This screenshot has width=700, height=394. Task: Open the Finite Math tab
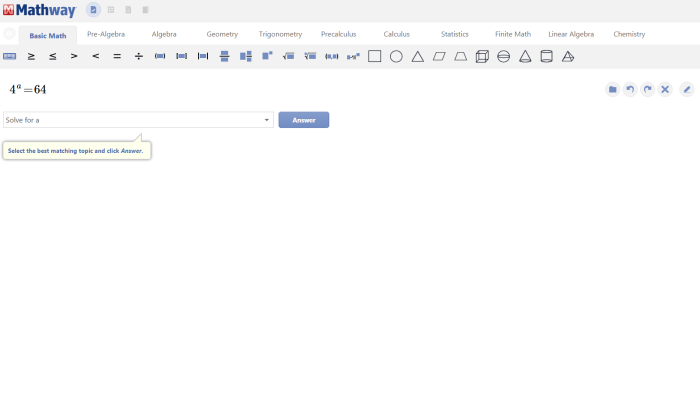512,34
